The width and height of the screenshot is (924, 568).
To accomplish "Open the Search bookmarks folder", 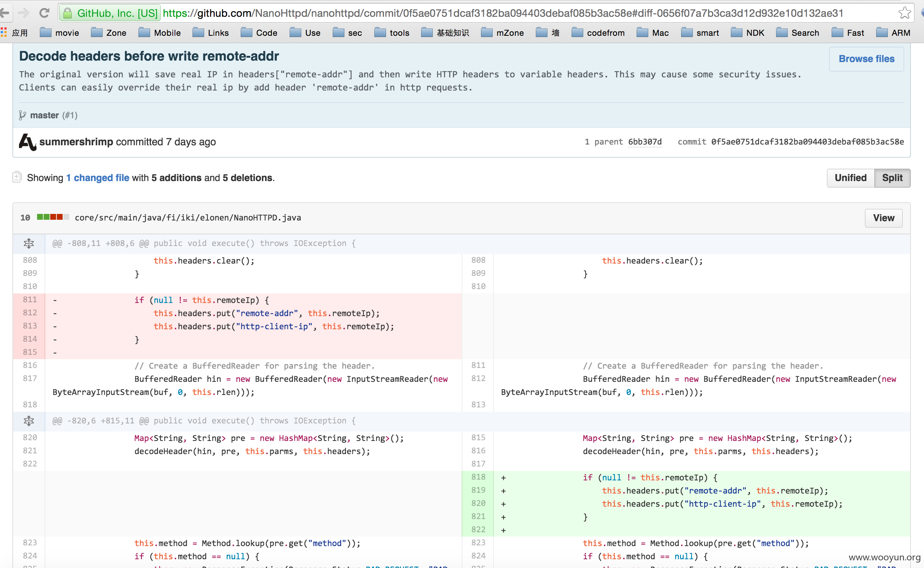I will point(797,33).
